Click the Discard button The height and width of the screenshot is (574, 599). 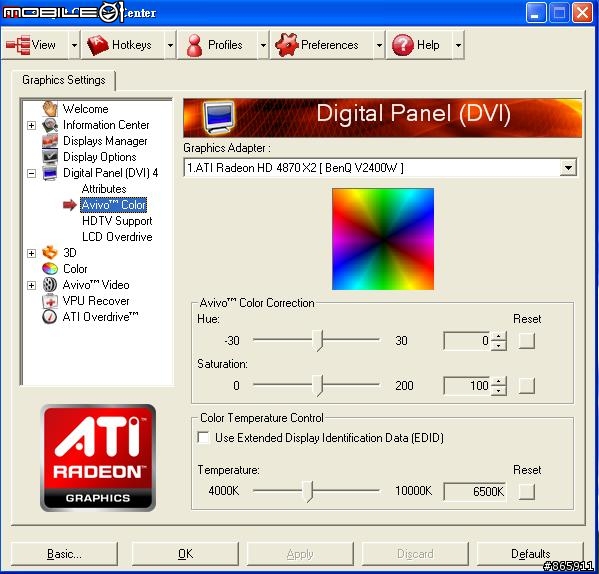[x=415, y=554]
